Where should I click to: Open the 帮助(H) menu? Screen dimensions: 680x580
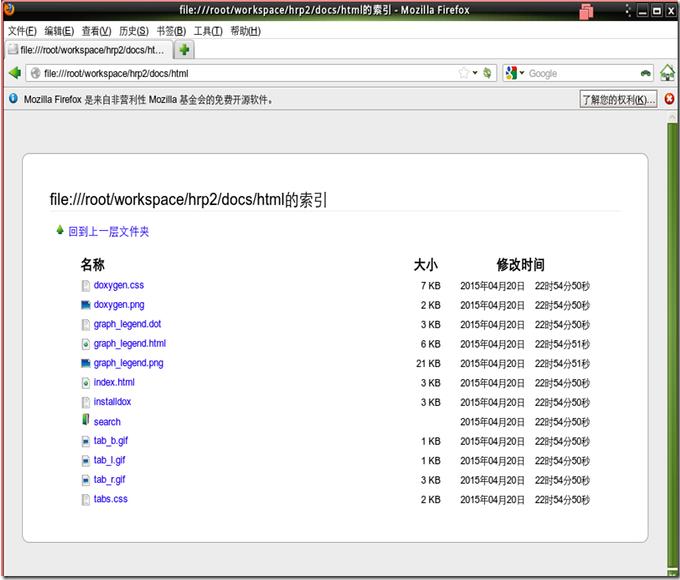[x=245, y=31]
